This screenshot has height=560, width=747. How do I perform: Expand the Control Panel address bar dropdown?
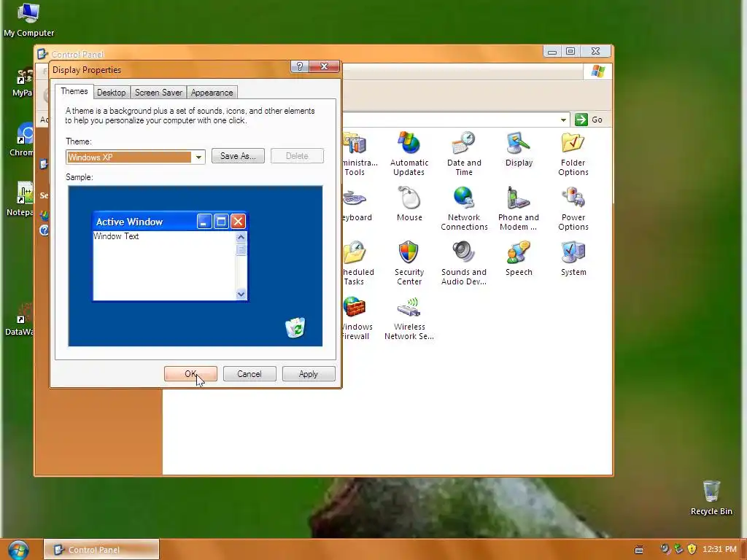pos(563,120)
